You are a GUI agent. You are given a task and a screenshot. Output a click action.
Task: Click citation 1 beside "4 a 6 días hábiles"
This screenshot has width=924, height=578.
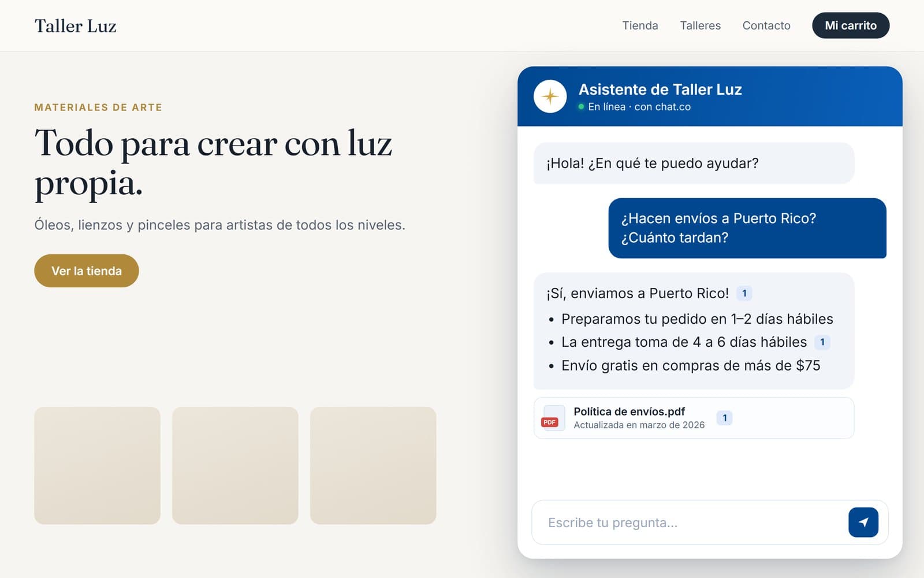click(x=822, y=342)
